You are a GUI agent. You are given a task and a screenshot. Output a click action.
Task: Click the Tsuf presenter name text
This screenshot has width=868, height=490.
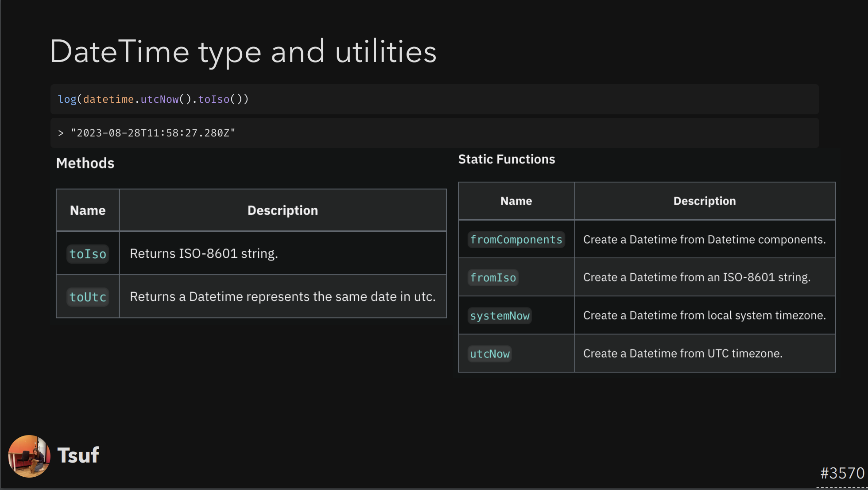click(x=78, y=455)
